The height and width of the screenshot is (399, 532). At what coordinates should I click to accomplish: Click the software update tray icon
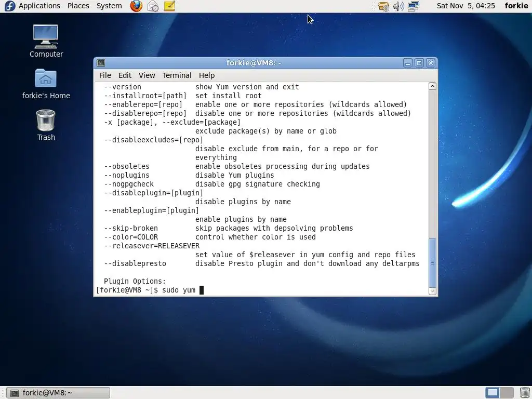click(x=383, y=6)
